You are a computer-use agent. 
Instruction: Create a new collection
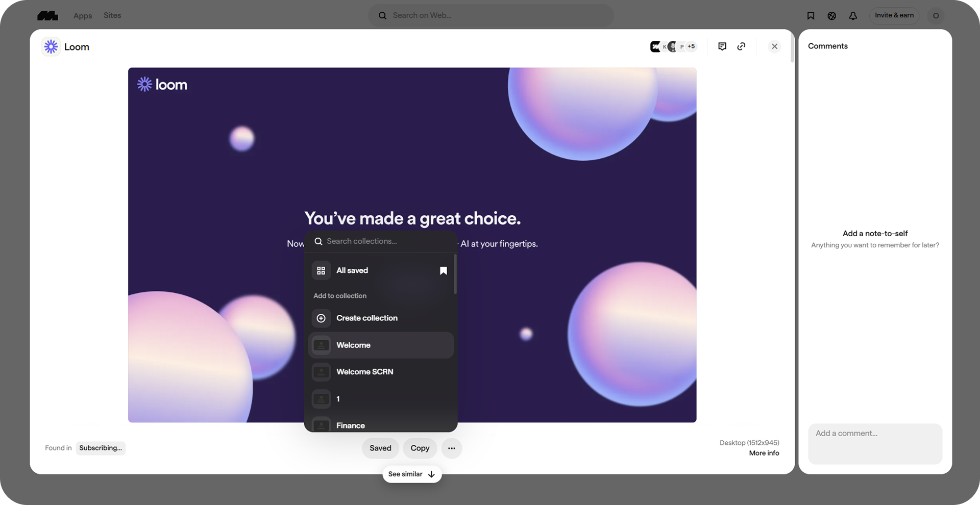coord(381,318)
